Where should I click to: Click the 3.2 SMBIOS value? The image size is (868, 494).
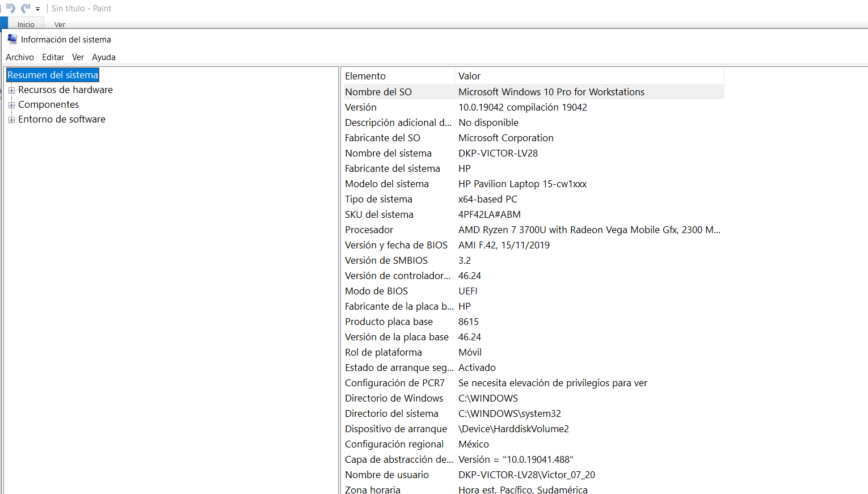(465, 260)
